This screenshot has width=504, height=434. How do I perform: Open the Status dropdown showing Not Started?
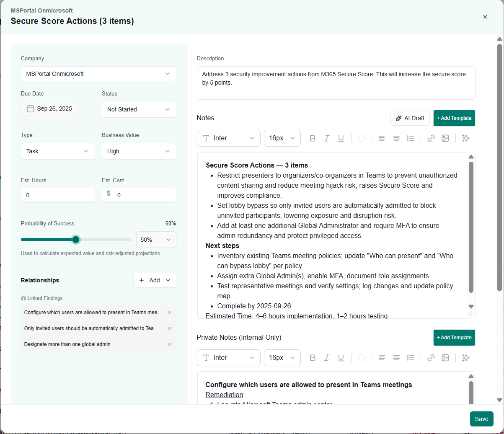[139, 109]
